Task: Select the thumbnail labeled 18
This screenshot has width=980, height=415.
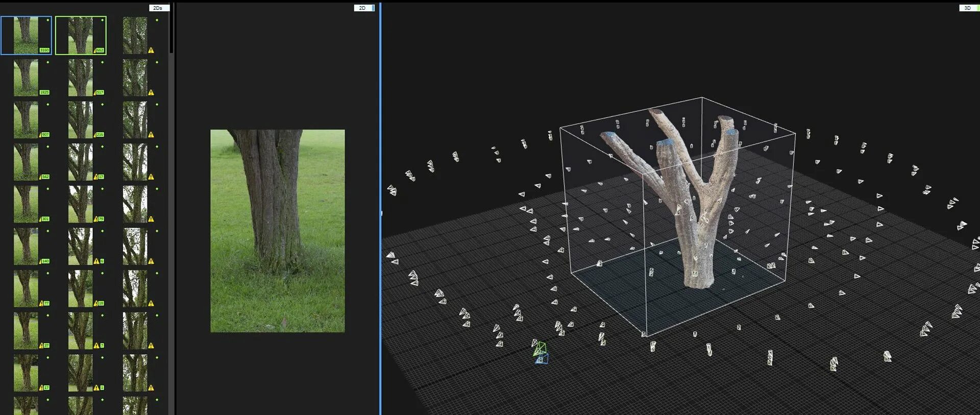Action: click(81, 288)
